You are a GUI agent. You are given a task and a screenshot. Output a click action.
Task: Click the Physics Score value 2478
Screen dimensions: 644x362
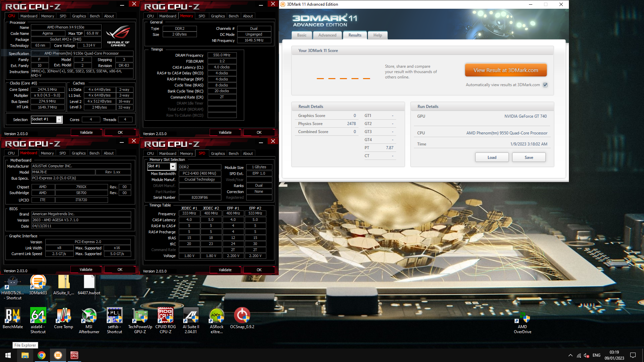click(x=351, y=124)
